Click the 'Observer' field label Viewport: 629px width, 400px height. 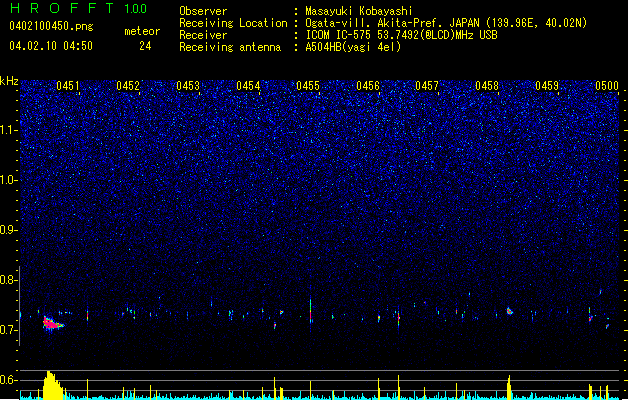(x=203, y=11)
